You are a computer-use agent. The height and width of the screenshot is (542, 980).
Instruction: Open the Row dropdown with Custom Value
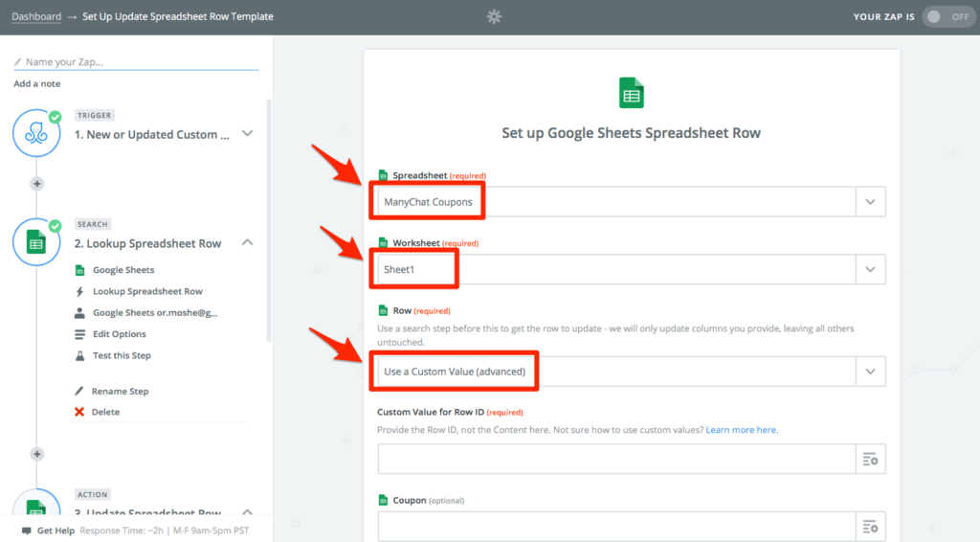coord(870,371)
